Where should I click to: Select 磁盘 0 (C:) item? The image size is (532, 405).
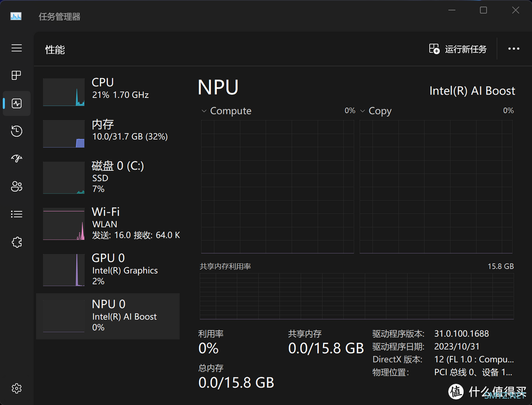coord(108,177)
